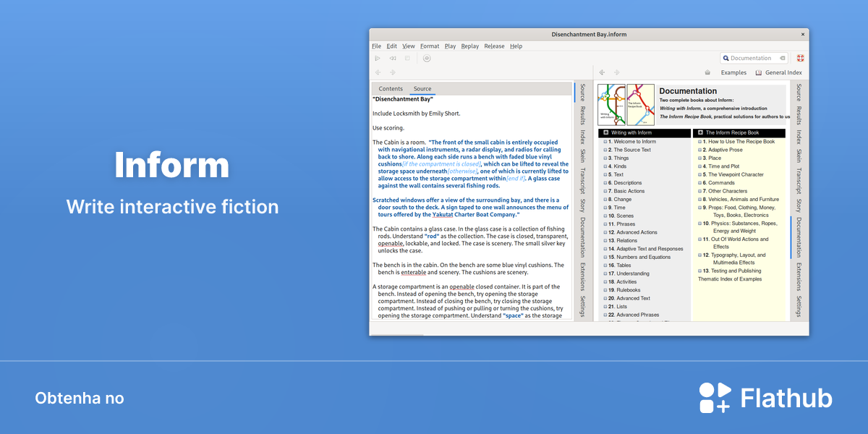Viewport: 868px width, 434px height.
Task: Click the Release toolbar icon
Action: coord(427,58)
